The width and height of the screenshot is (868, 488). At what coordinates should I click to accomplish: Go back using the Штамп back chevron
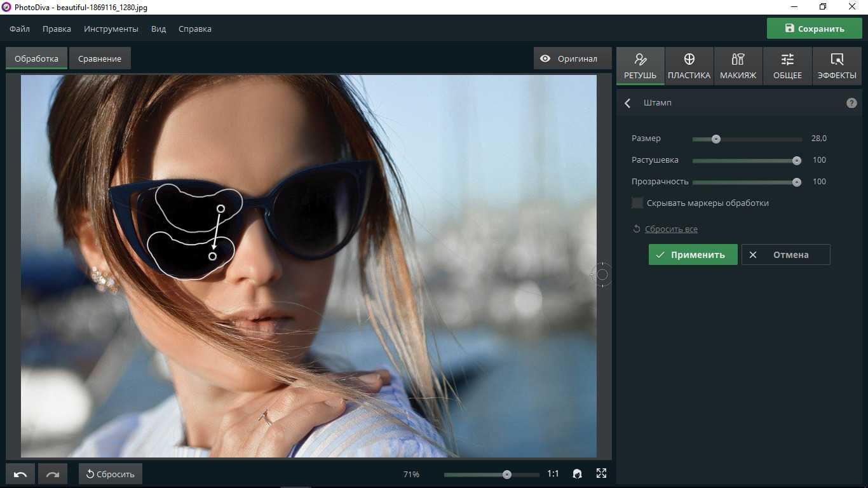(x=628, y=103)
